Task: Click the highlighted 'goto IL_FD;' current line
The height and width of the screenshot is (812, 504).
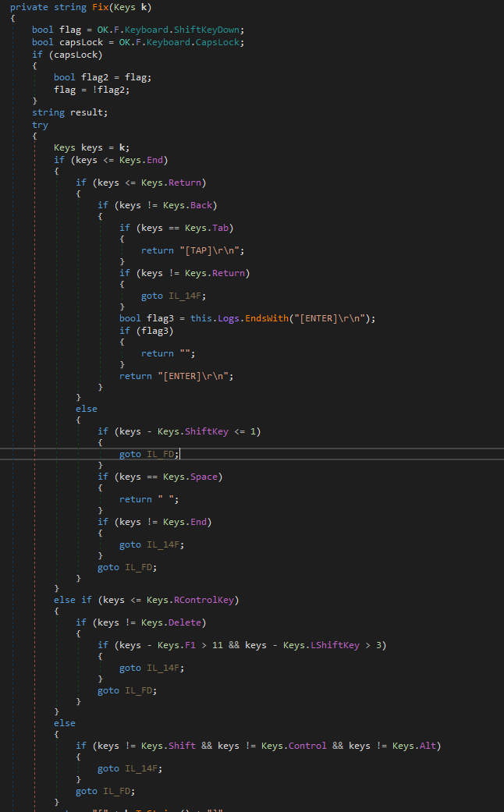Action: (149, 454)
